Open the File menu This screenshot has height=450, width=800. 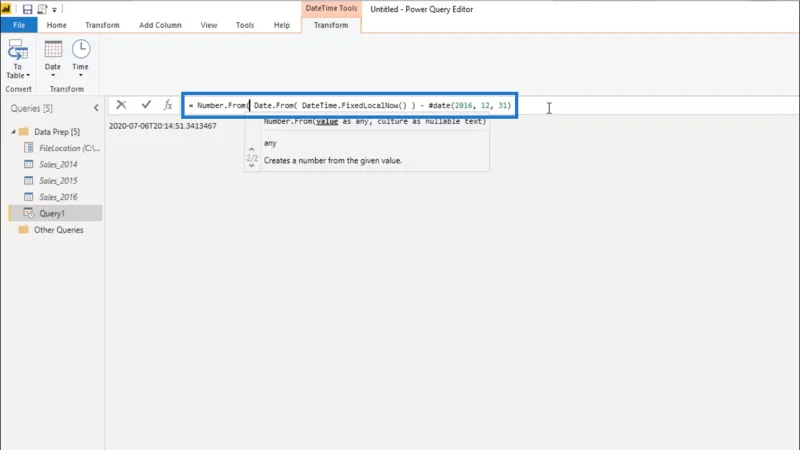click(19, 25)
